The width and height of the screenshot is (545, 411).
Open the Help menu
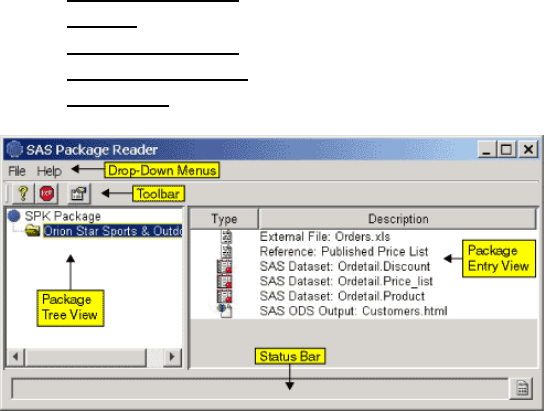pos(49,171)
